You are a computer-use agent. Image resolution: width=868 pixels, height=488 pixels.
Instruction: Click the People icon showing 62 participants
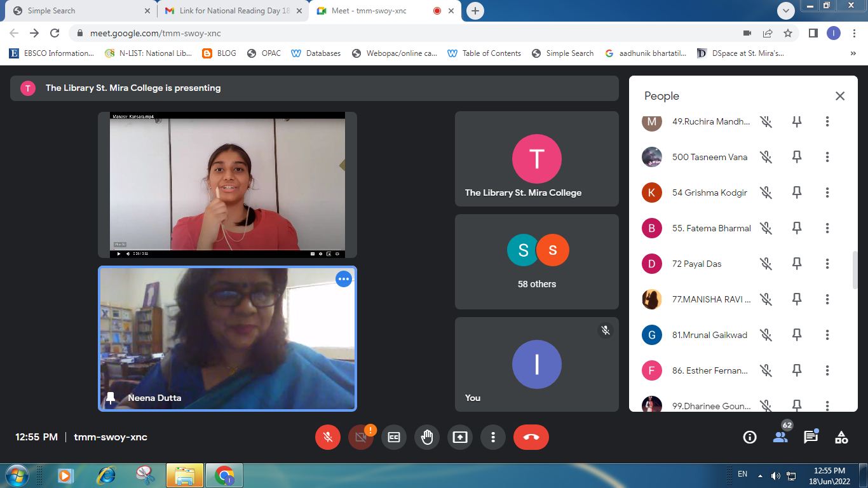point(780,437)
